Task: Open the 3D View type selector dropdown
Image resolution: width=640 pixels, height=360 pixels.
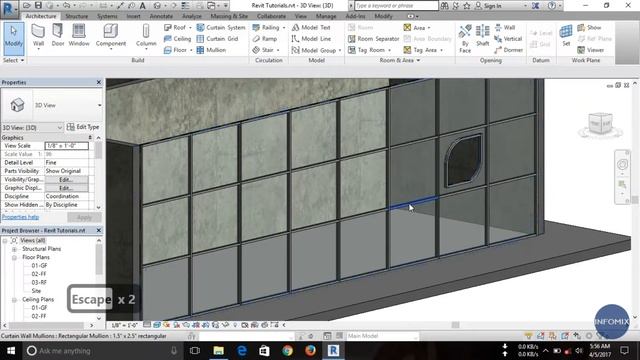Action: [99, 105]
